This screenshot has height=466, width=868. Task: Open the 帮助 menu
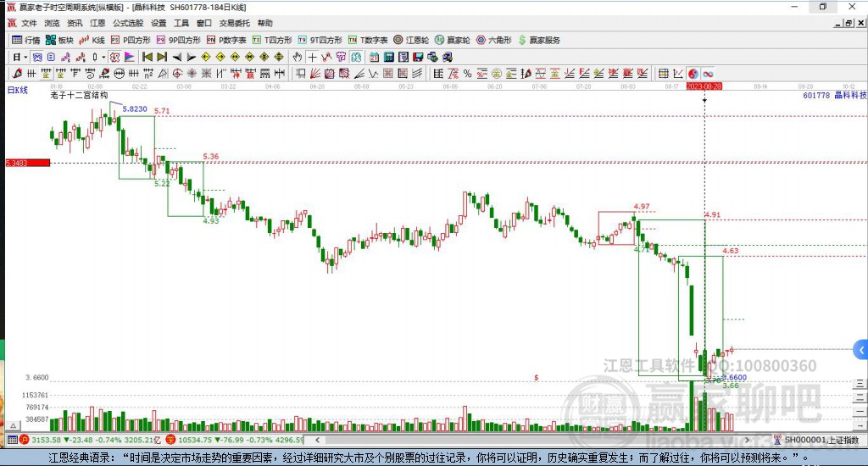pyautogui.click(x=264, y=23)
